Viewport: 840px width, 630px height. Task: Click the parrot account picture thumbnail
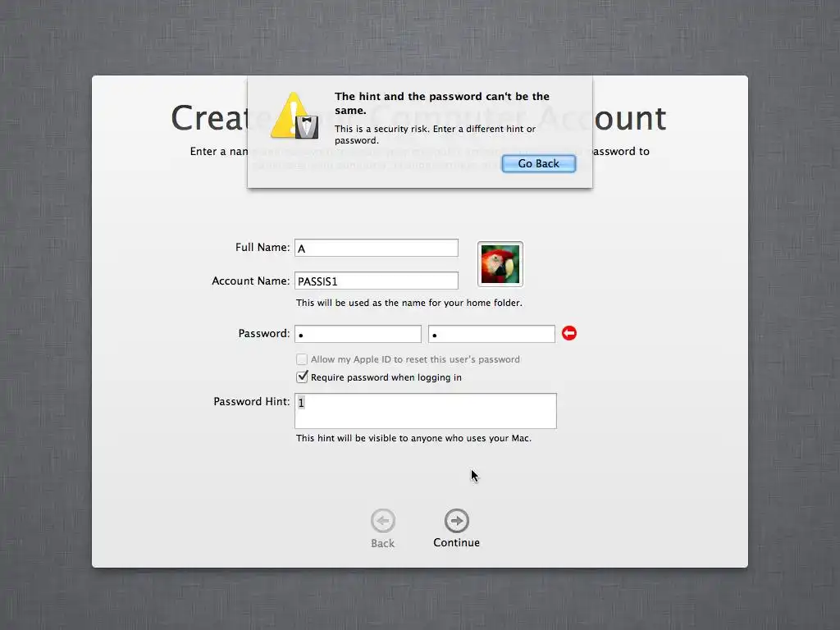coord(500,264)
